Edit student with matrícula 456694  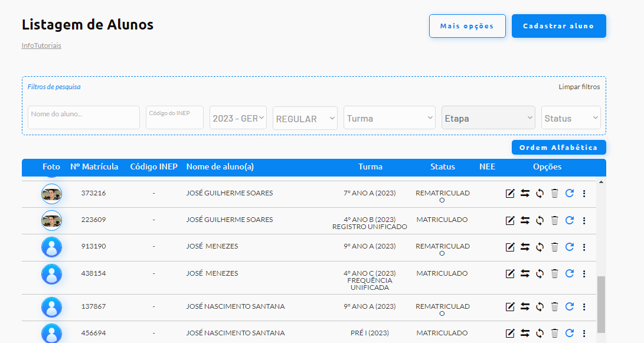click(509, 334)
